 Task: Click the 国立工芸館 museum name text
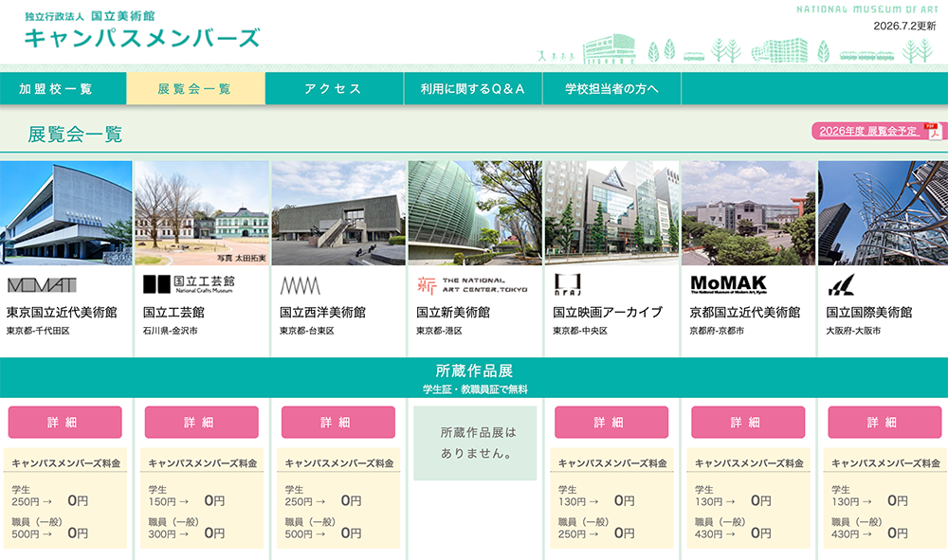173,313
